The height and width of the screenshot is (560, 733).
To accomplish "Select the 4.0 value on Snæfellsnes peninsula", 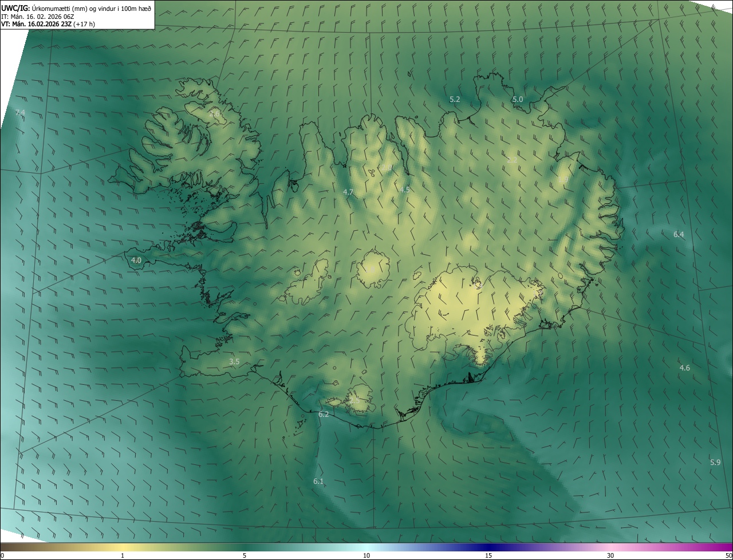I will (x=136, y=260).
